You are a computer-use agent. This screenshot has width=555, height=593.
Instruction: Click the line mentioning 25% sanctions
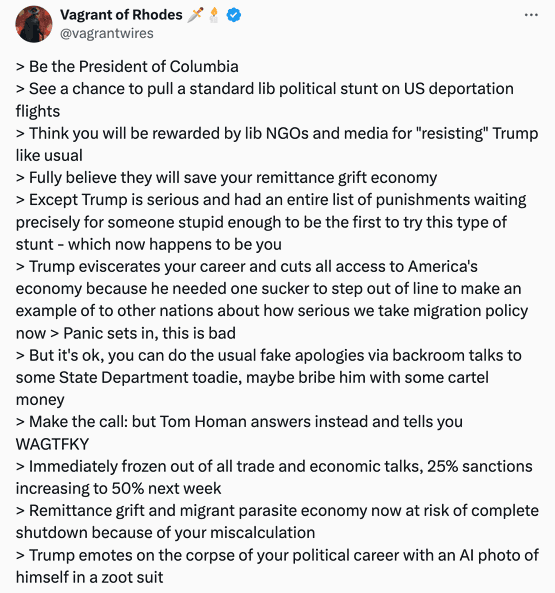(274, 477)
